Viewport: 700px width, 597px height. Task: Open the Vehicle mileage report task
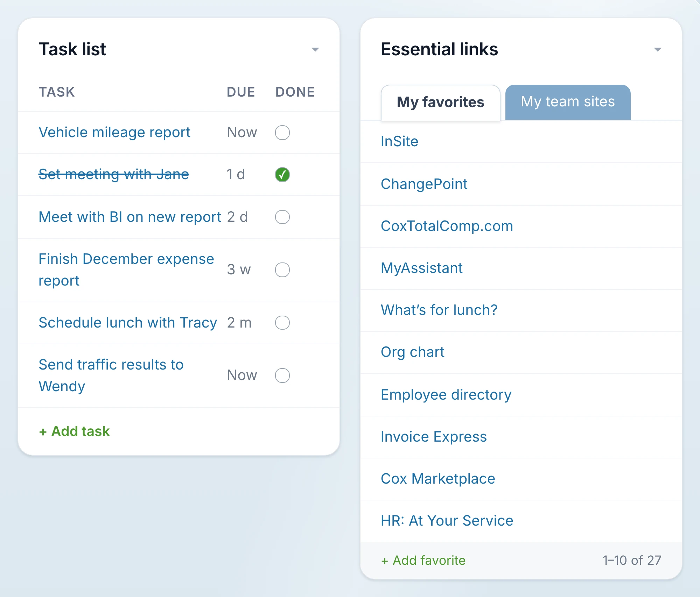click(114, 133)
